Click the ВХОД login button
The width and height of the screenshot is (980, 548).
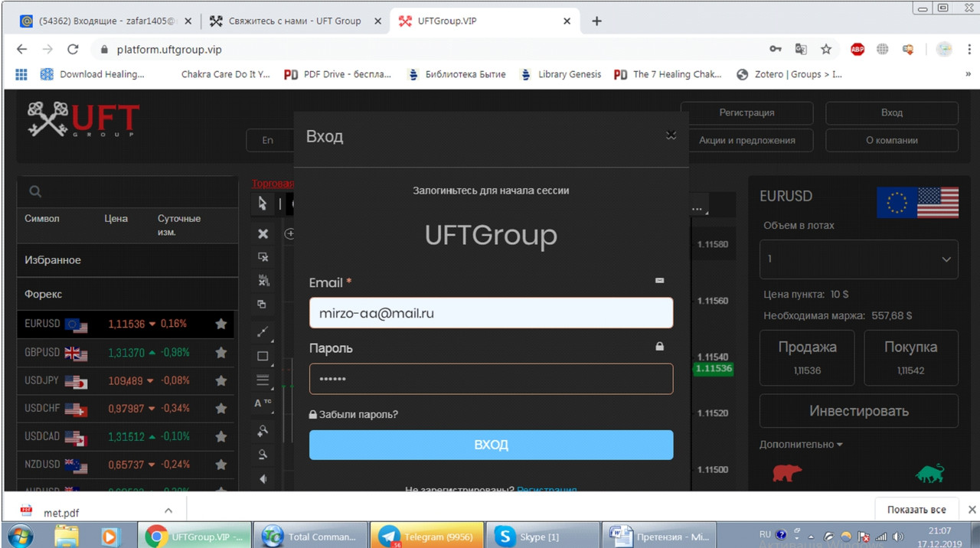pos(491,445)
